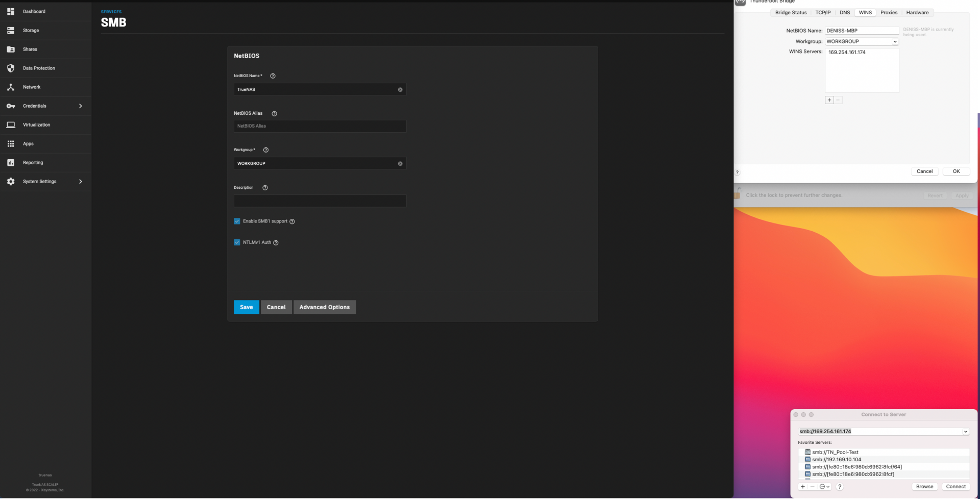This screenshot has height=499, width=980.
Task: Expand the System Settings chevron
Action: pyautogui.click(x=80, y=182)
